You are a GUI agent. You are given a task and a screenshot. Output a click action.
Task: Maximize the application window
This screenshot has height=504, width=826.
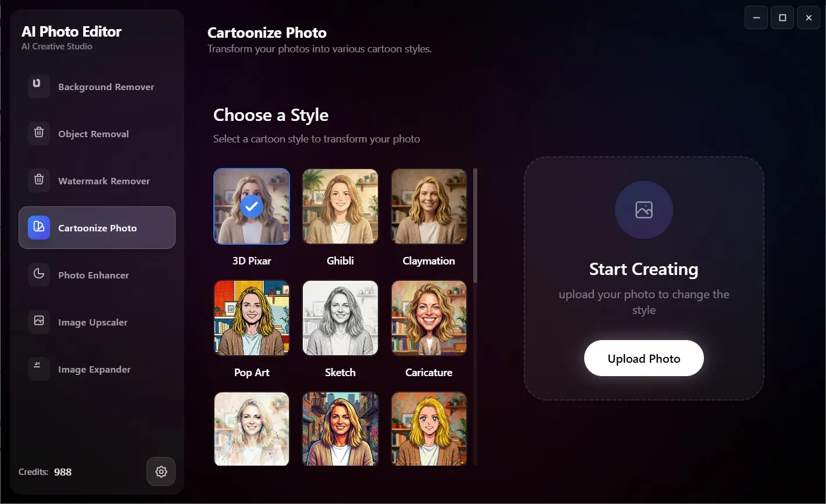pos(782,18)
